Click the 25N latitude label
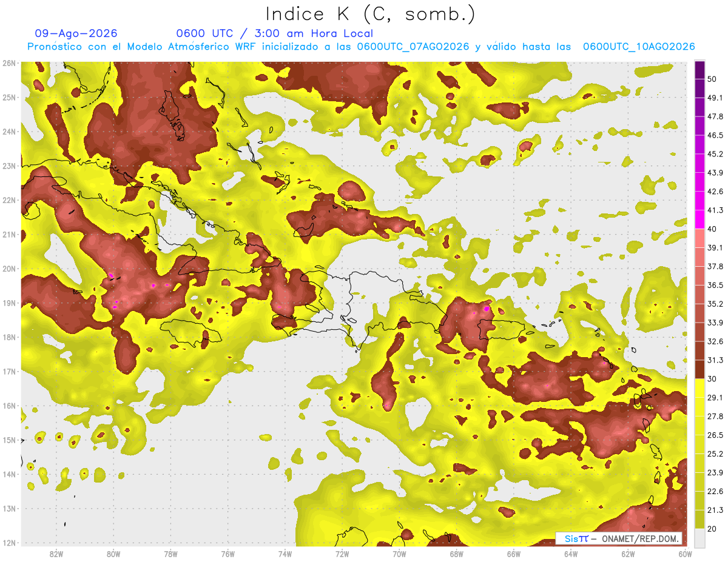Viewport: 728px width, 562px height. pos(9,97)
